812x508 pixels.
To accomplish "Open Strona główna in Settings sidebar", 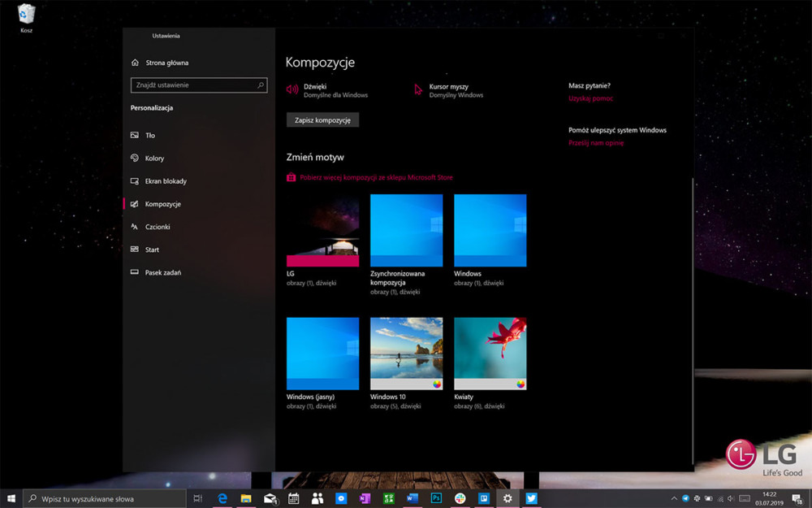I will click(159, 63).
